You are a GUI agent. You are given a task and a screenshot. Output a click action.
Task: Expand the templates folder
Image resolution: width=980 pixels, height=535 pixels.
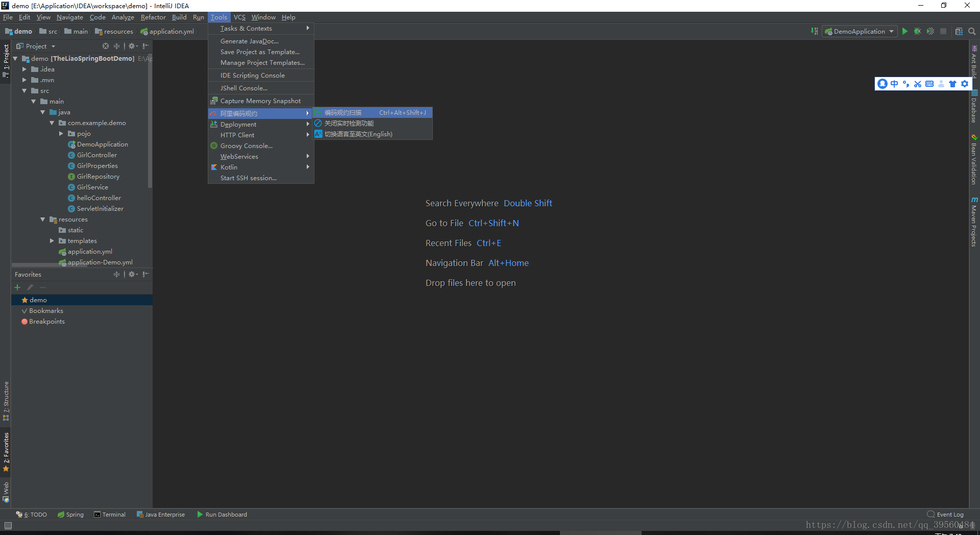coord(52,241)
